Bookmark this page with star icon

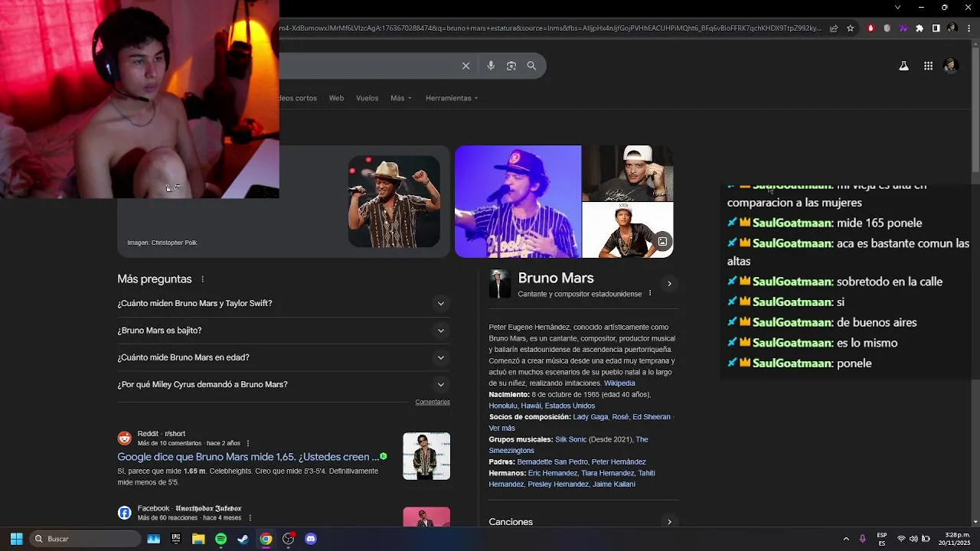pos(850,28)
